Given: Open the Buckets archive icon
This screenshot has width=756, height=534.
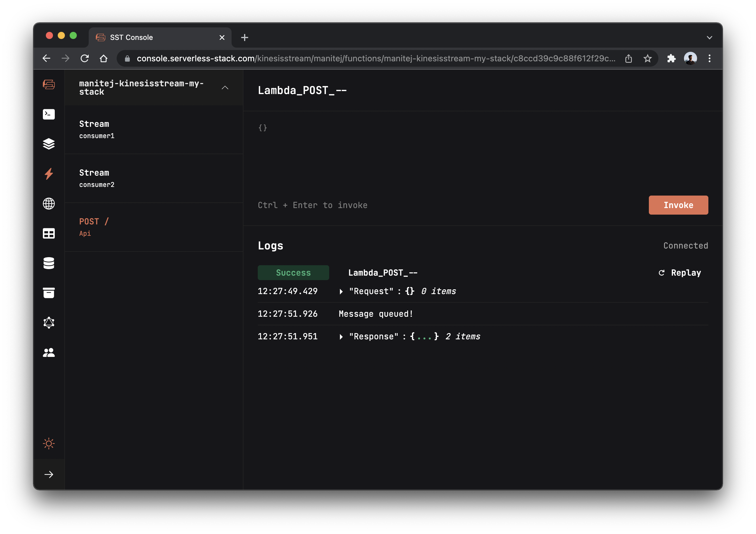Looking at the screenshot, I should 49,293.
